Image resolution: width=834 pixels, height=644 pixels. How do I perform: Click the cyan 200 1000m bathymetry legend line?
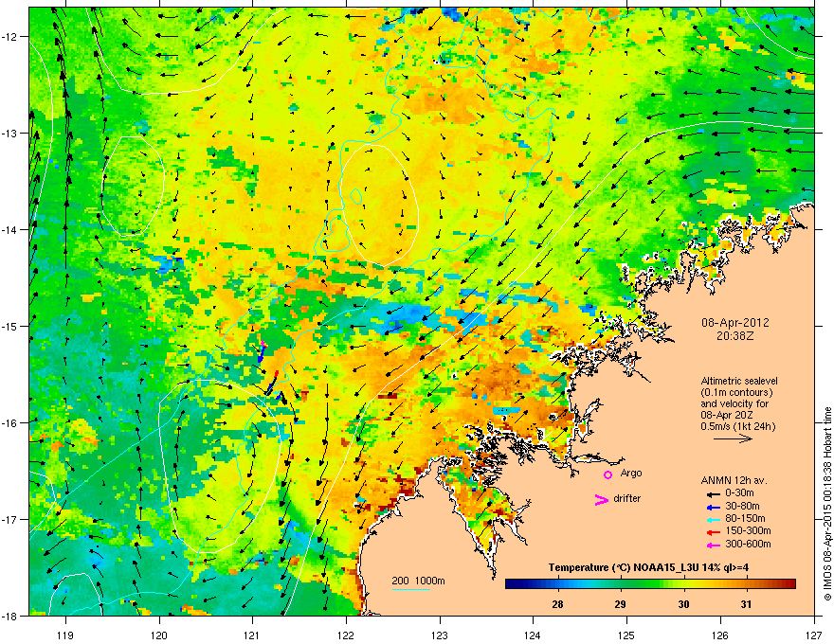(411, 589)
